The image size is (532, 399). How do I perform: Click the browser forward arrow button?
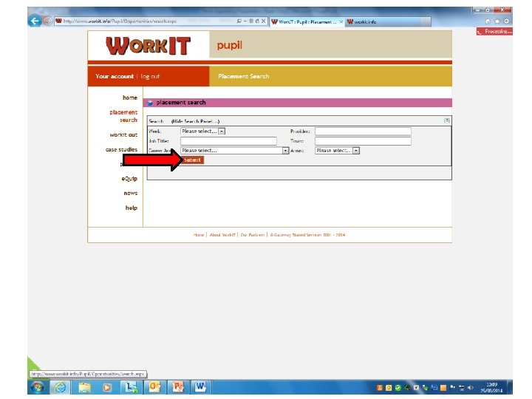click(47, 21)
